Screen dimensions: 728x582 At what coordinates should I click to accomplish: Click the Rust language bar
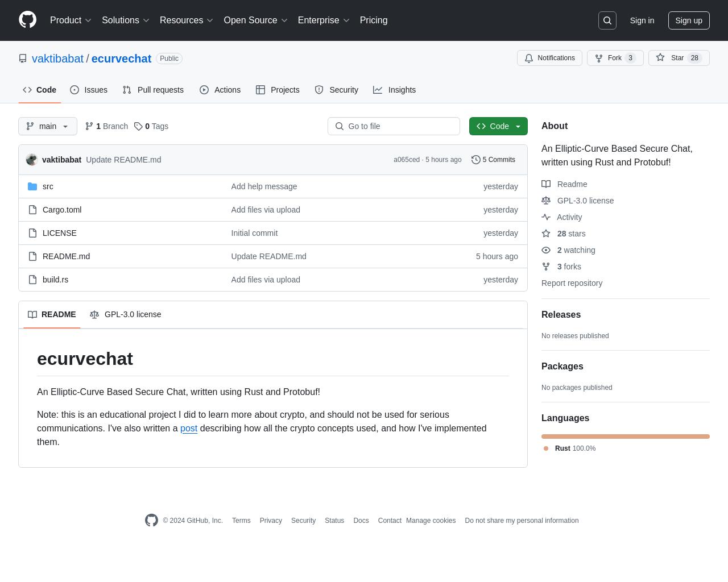[626, 436]
